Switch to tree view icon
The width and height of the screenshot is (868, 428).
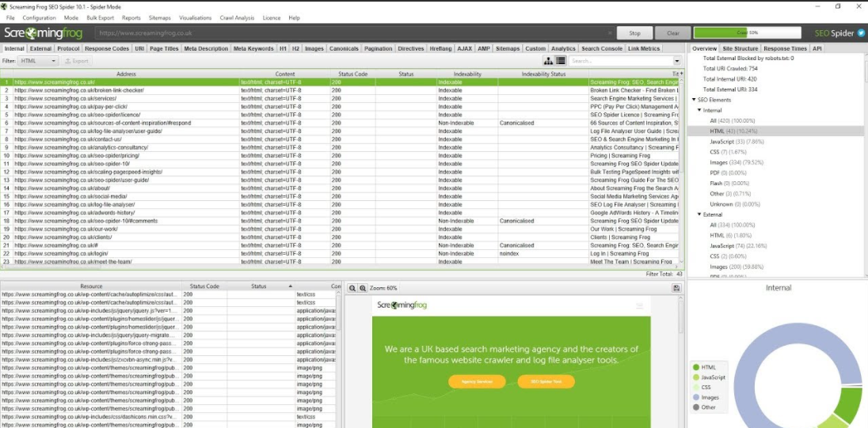coord(548,61)
